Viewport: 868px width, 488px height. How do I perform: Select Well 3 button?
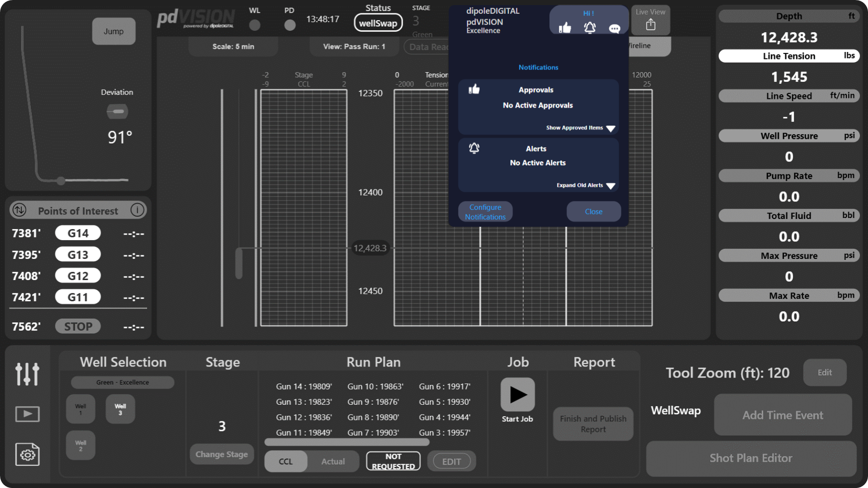[x=120, y=409]
